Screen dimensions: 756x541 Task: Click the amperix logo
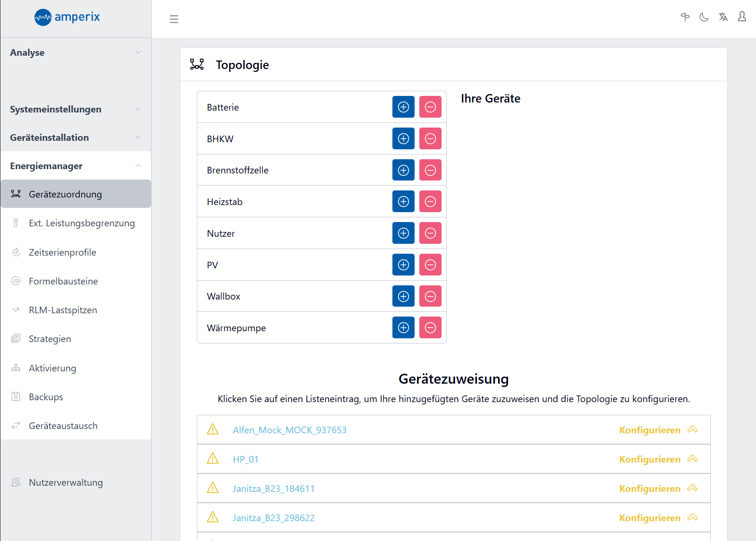click(x=67, y=17)
